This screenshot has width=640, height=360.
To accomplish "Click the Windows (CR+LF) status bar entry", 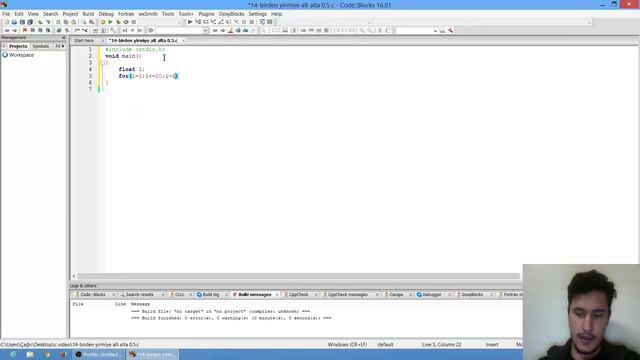I will pyautogui.click(x=347, y=344).
